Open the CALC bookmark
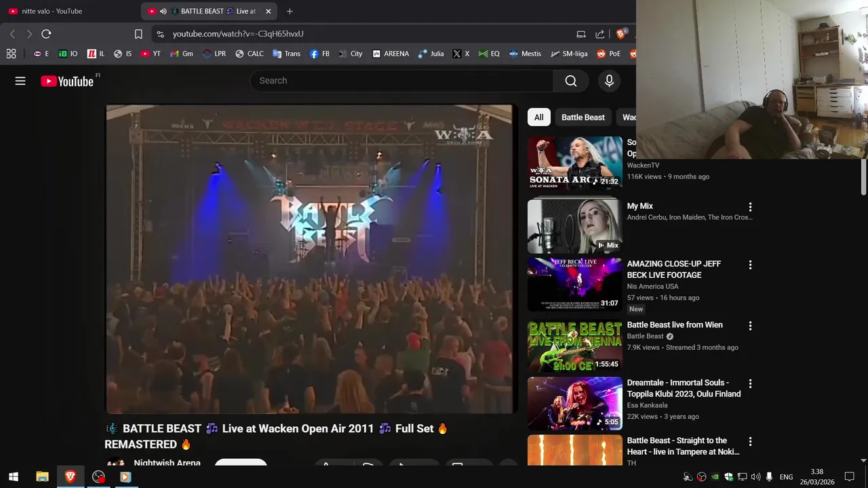Viewport: 868px width, 488px height. point(249,54)
